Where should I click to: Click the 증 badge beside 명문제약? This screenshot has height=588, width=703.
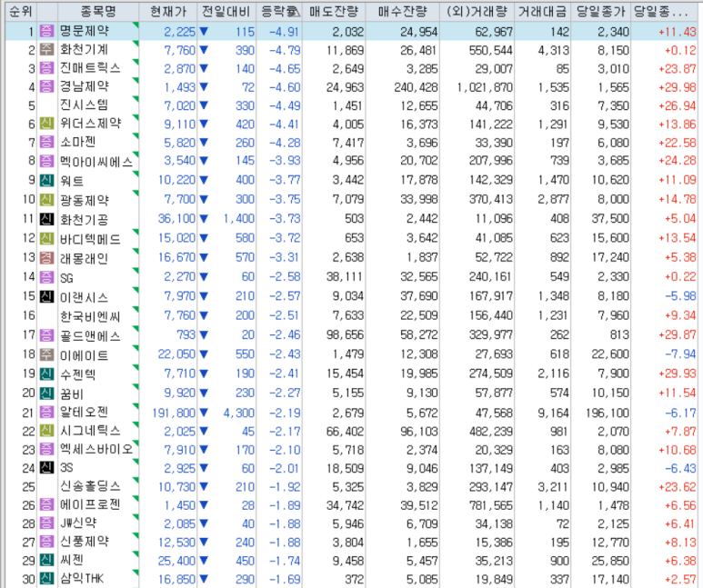pos(46,31)
